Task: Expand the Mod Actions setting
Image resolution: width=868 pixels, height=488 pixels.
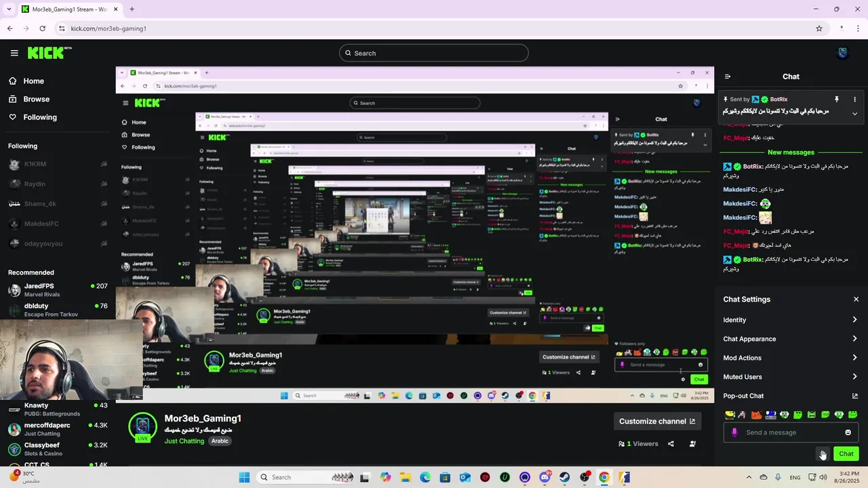Action: tap(791, 358)
